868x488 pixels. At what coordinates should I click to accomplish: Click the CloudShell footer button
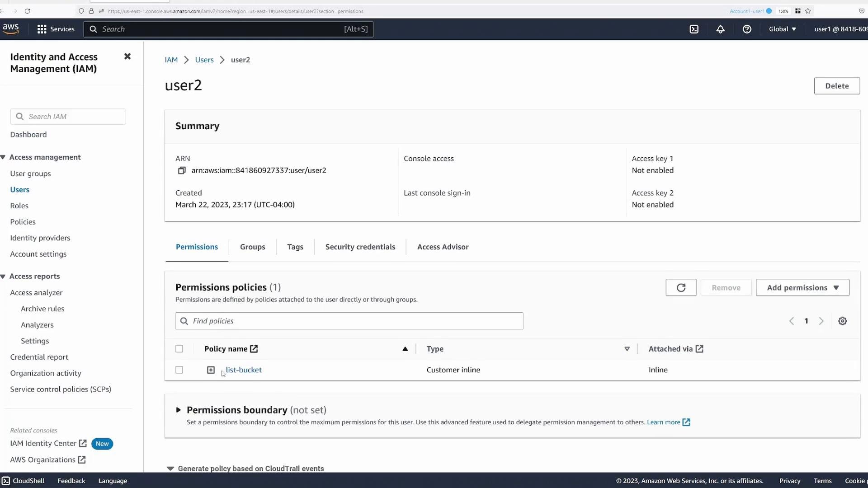[23, 481]
